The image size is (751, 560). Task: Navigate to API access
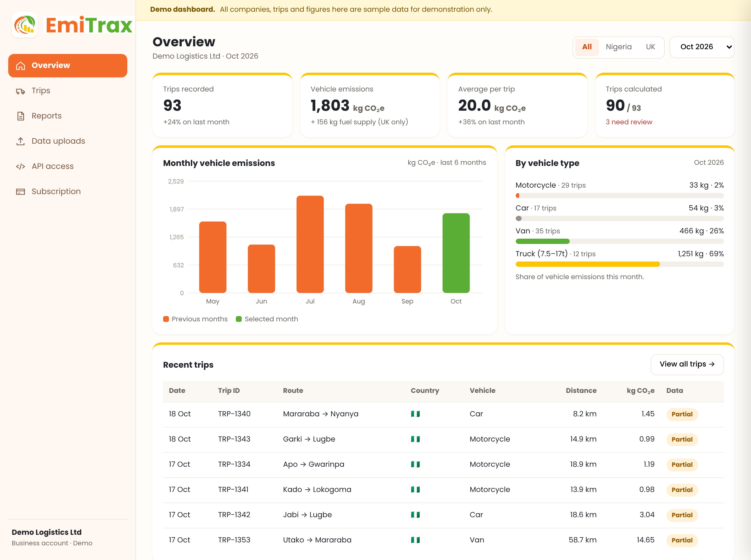(x=67, y=167)
